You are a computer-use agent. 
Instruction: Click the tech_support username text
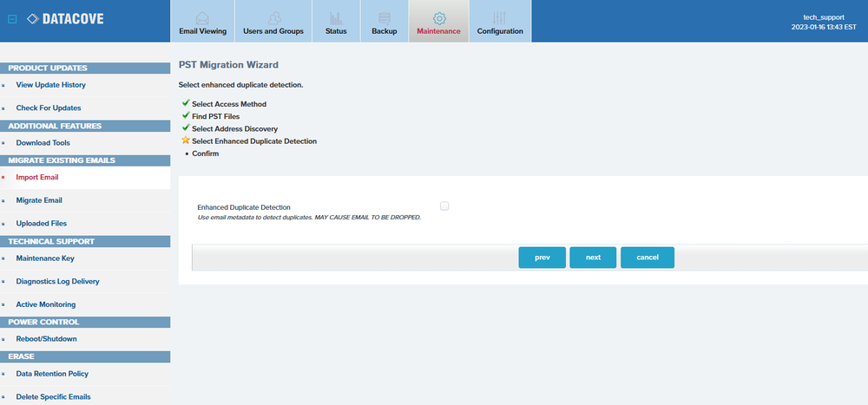824,17
